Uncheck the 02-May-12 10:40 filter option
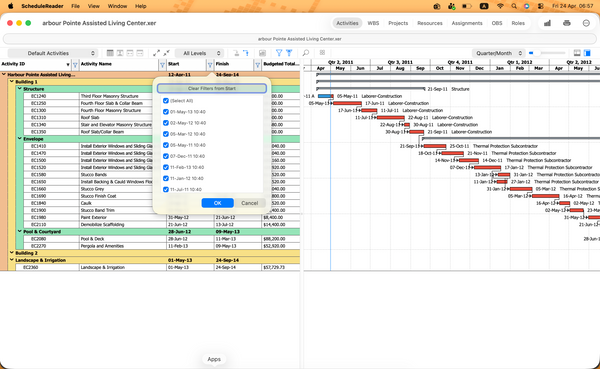The height and width of the screenshot is (369, 600). click(x=166, y=123)
